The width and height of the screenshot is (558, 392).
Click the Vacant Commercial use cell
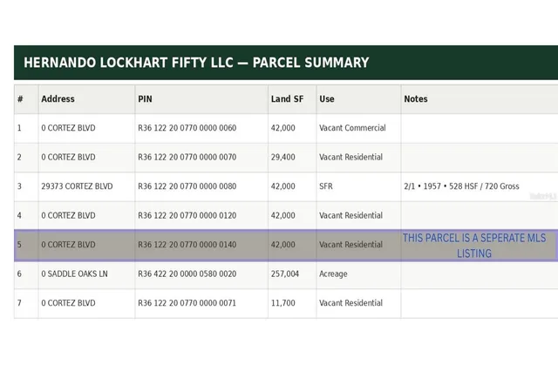352,128
